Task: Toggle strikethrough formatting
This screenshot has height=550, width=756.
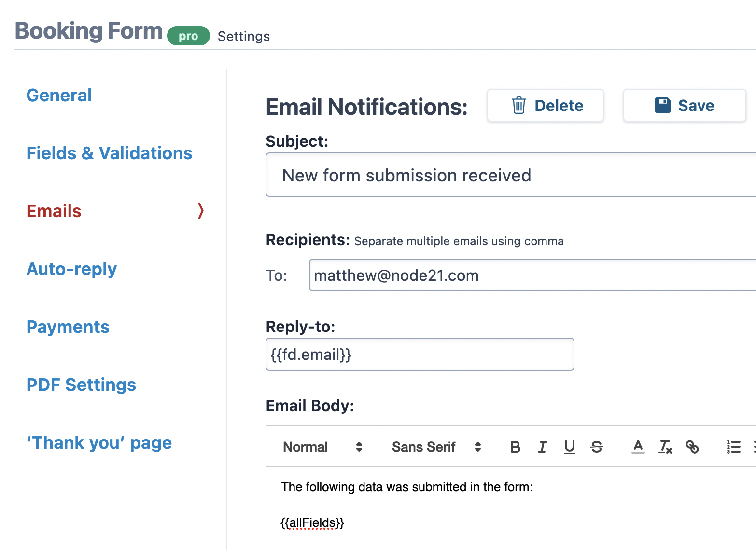Action: click(x=597, y=447)
